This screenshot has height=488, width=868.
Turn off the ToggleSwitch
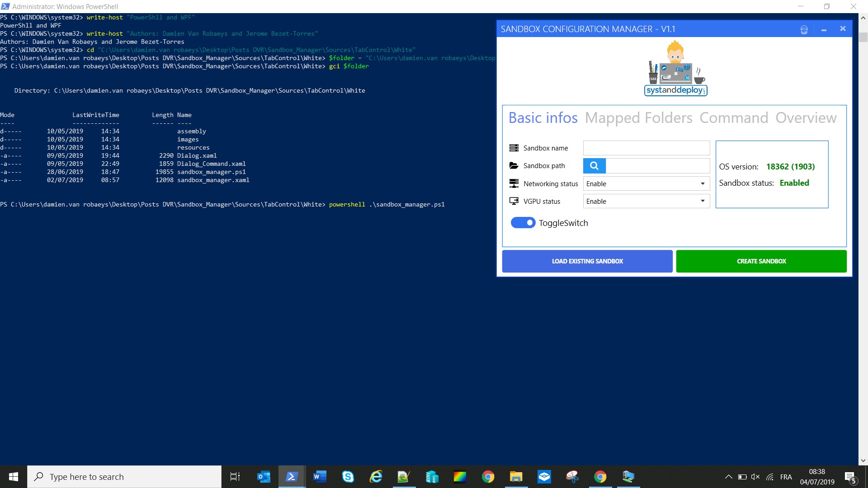[x=523, y=223]
